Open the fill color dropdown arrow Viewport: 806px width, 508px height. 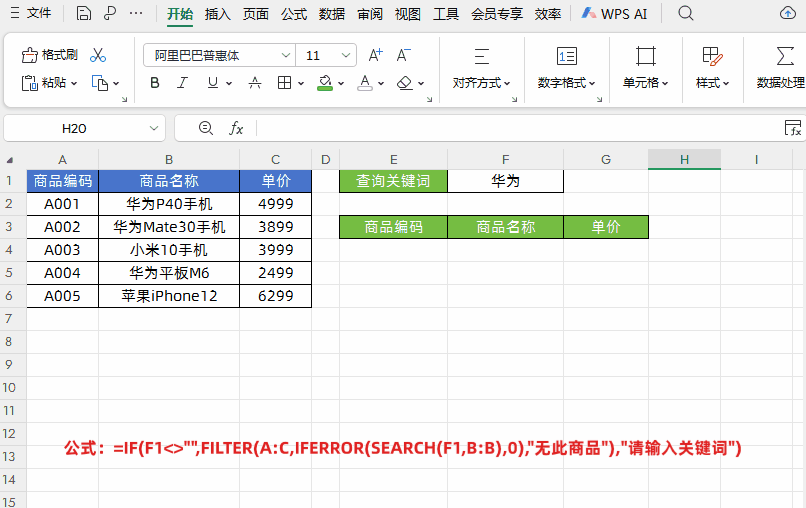click(341, 83)
